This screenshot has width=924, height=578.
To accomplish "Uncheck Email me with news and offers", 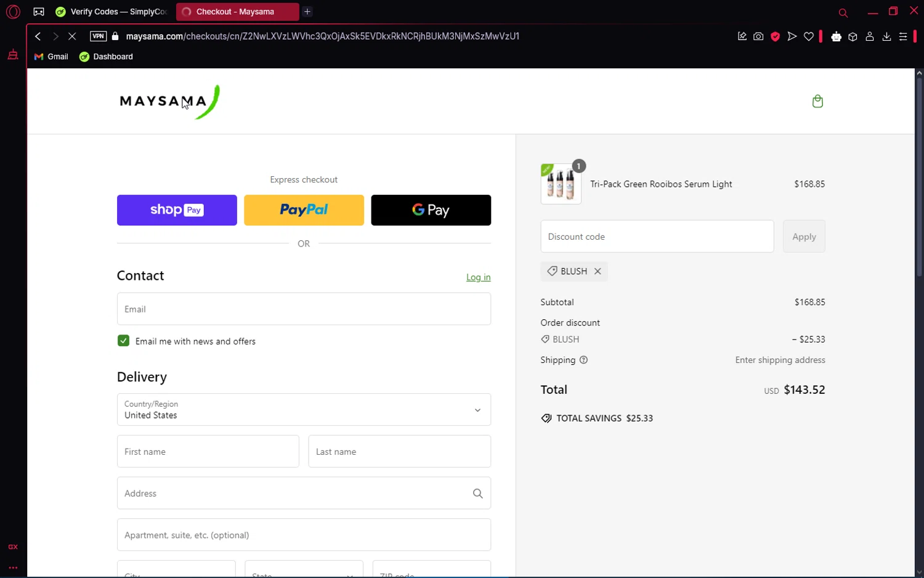I will tap(123, 341).
